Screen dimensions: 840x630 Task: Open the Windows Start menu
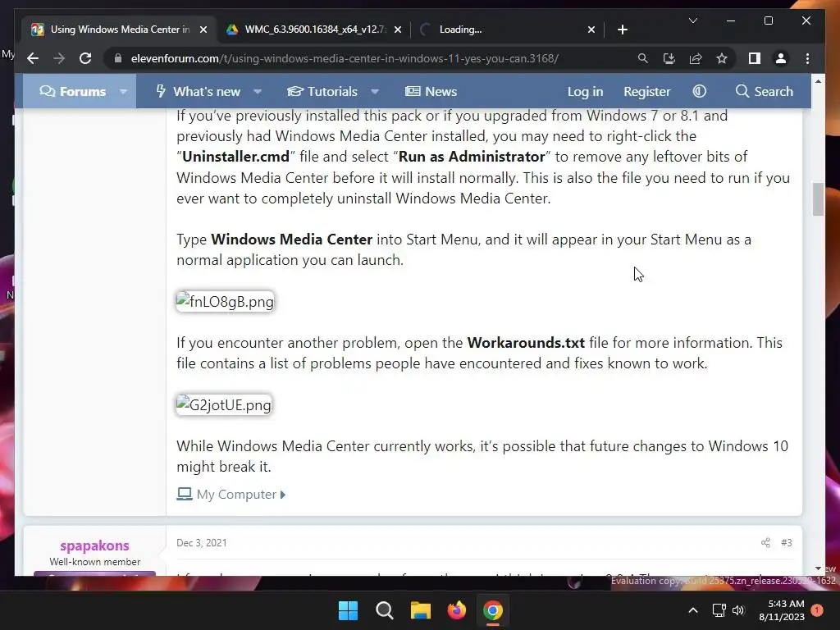coord(348,610)
